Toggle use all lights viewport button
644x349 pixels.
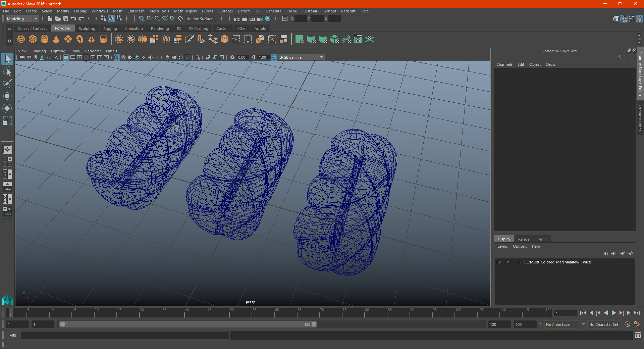150,57
